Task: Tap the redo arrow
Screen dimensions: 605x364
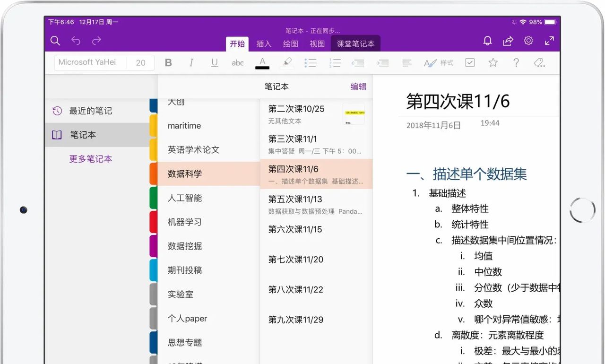Action: (96, 41)
